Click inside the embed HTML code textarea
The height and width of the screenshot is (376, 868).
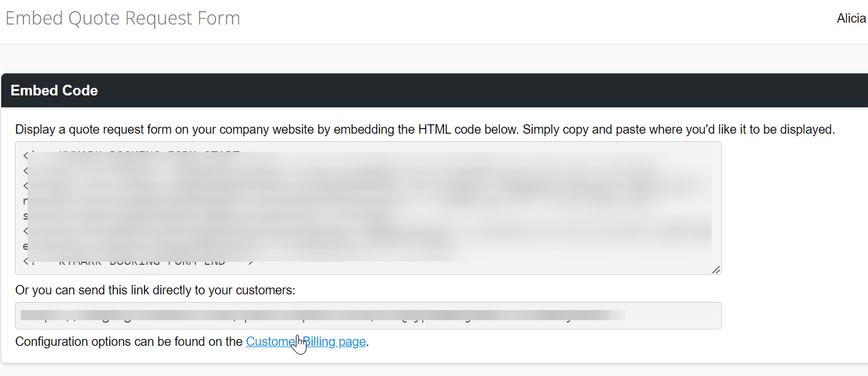[x=368, y=208]
